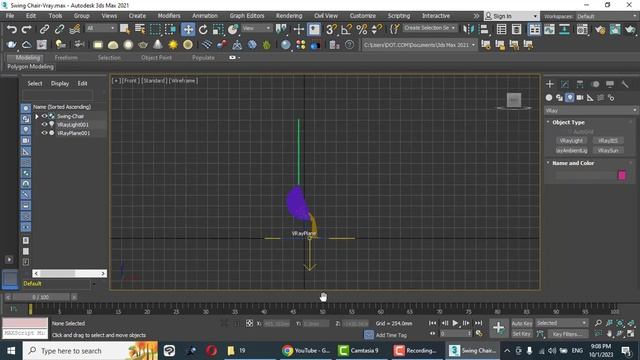Open the reference coordinate system 'View' dropdown

pyautogui.click(x=256, y=28)
